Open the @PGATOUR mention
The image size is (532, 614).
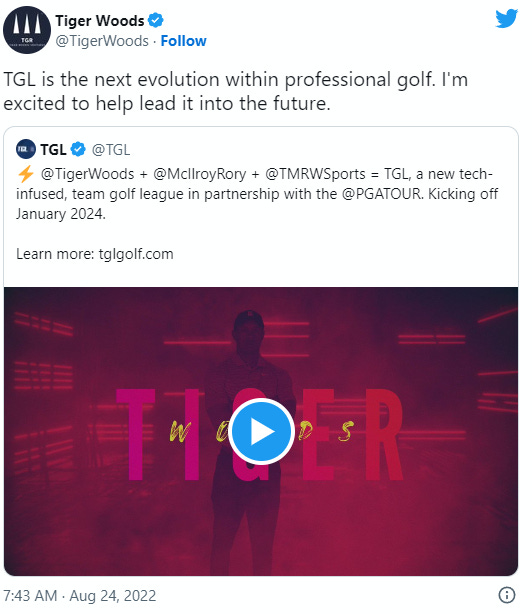click(382, 194)
